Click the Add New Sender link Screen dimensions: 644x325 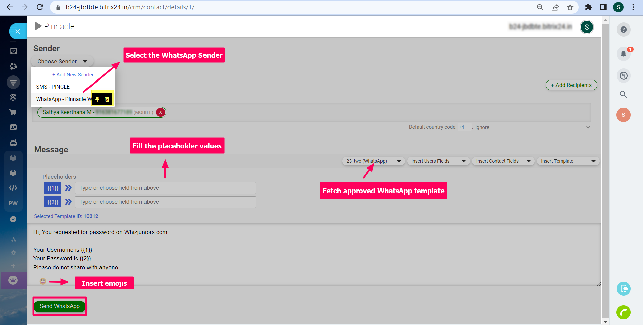[73, 75]
